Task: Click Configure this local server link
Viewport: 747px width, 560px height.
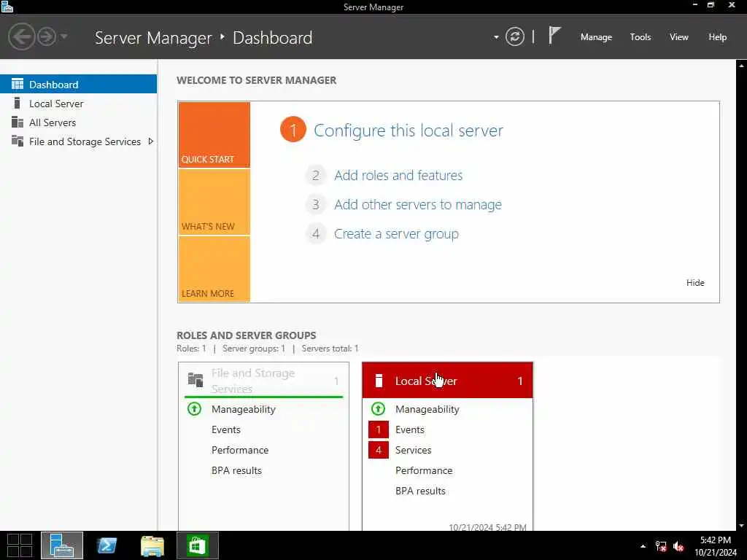Action: 409,131
